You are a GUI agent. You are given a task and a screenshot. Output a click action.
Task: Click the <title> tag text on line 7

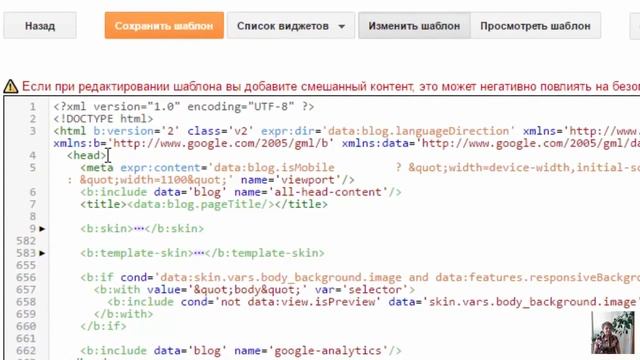coord(104,204)
